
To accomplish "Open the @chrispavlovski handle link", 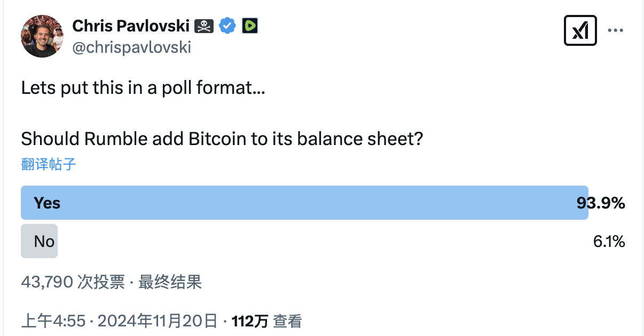I will pos(131,47).
